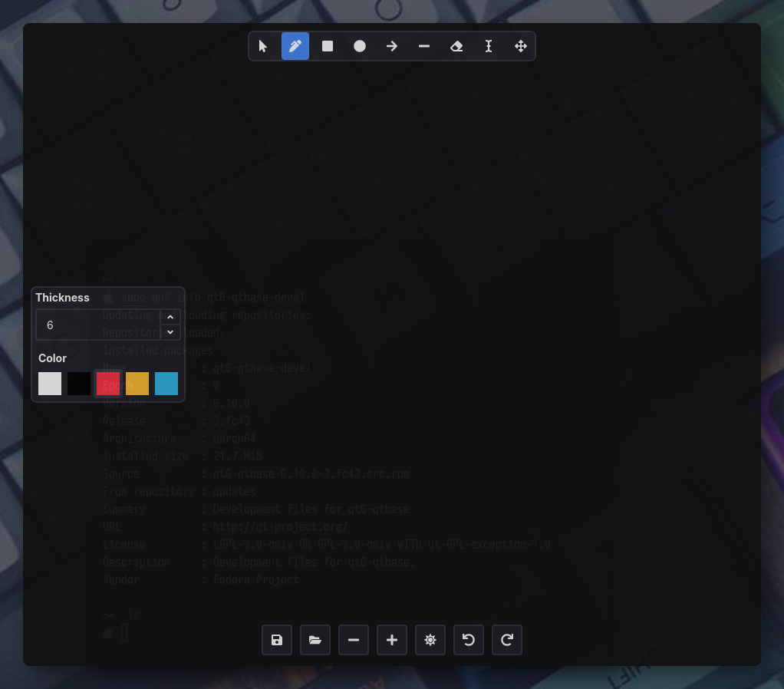The height and width of the screenshot is (689, 784).
Task: Choose the white color swatch
Action: point(50,384)
